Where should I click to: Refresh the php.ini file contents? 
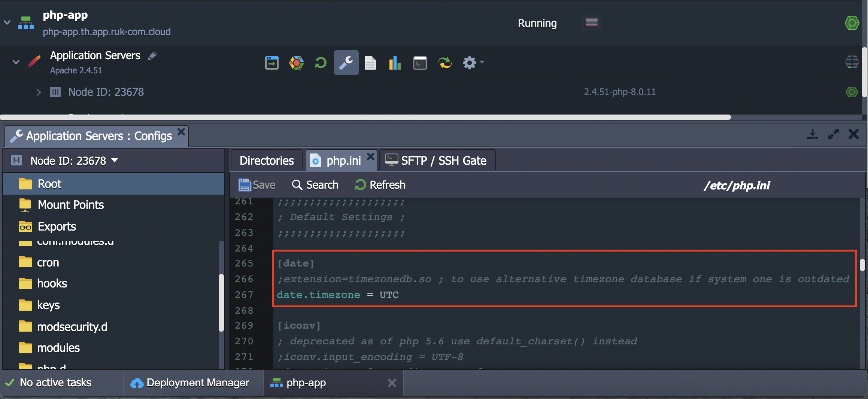(380, 185)
